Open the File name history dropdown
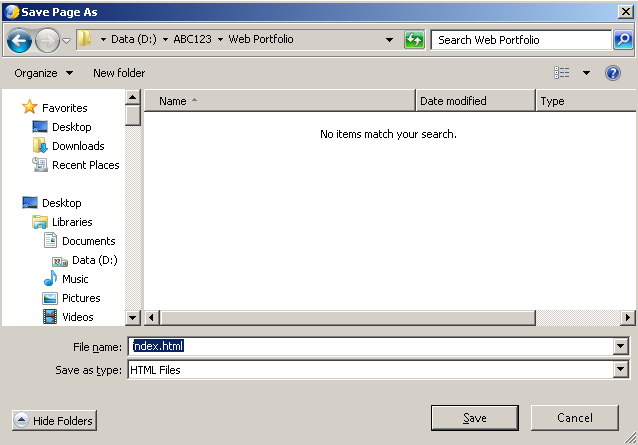 pos(621,347)
